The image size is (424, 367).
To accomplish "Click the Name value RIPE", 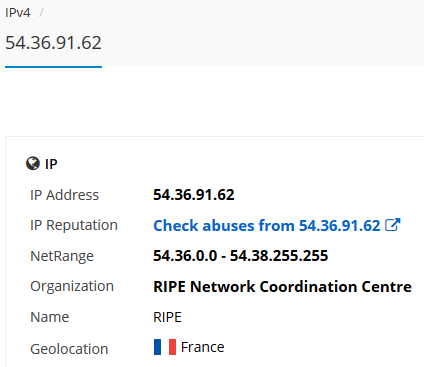I will point(167,317).
